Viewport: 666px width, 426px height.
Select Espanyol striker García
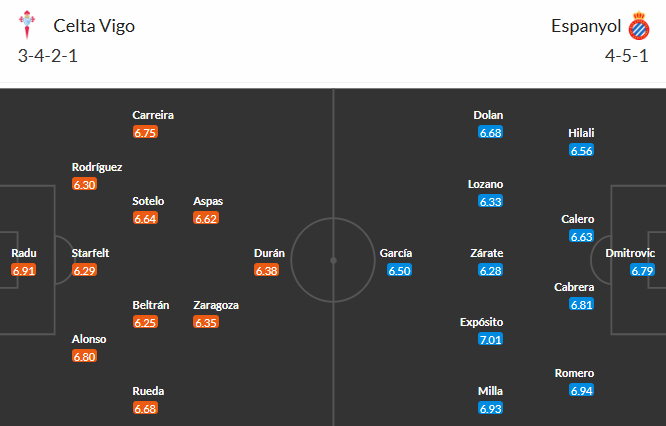[396, 253]
